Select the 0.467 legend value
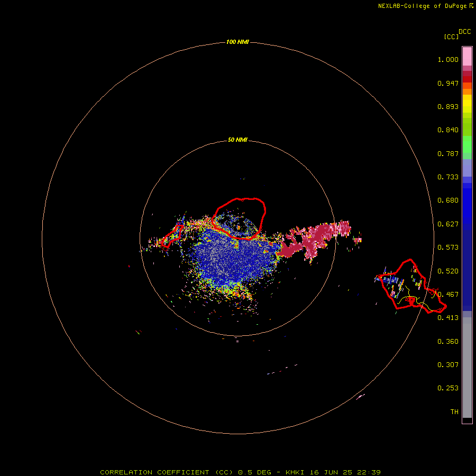 click(x=448, y=295)
